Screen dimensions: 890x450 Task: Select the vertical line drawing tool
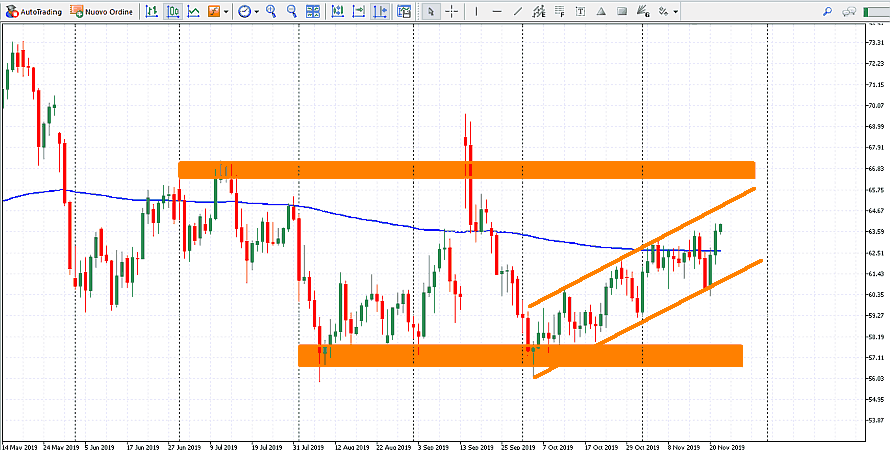point(476,11)
